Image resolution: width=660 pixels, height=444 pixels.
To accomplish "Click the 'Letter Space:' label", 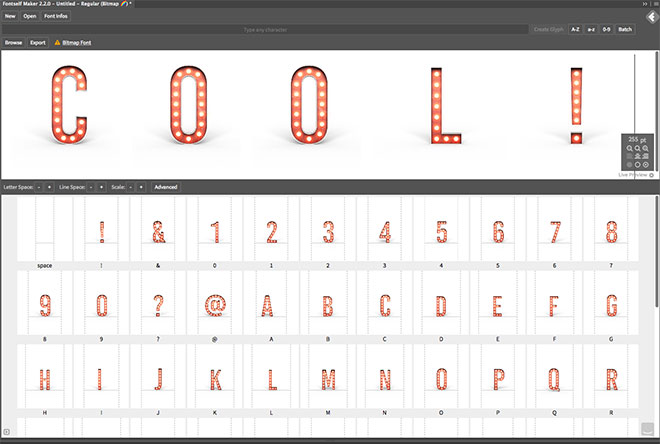I will click(x=18, y=187).
